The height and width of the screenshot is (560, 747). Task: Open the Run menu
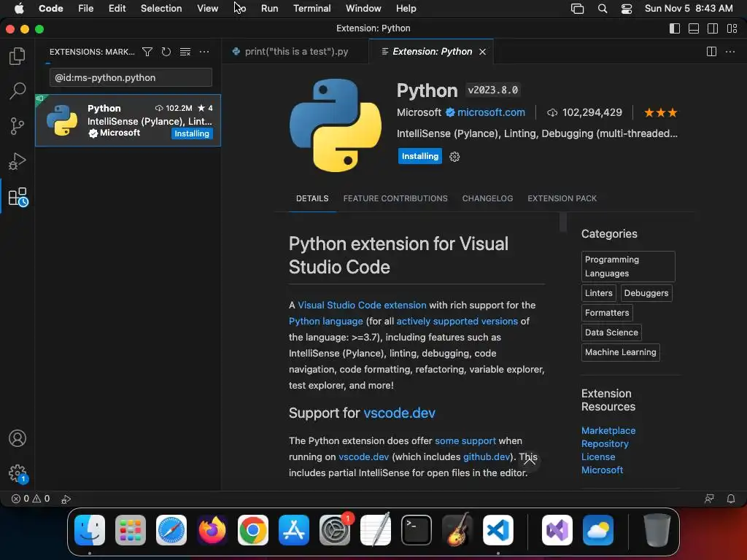269,9
